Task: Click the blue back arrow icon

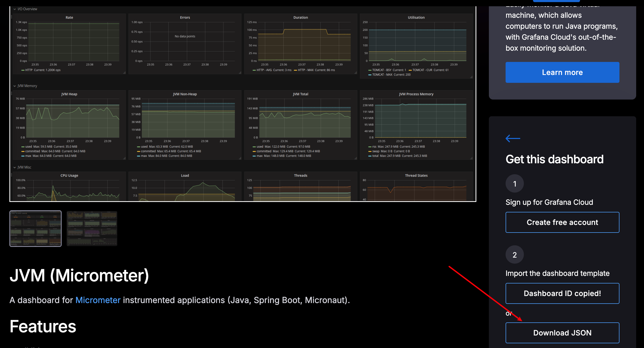Action: click(513, 138)
